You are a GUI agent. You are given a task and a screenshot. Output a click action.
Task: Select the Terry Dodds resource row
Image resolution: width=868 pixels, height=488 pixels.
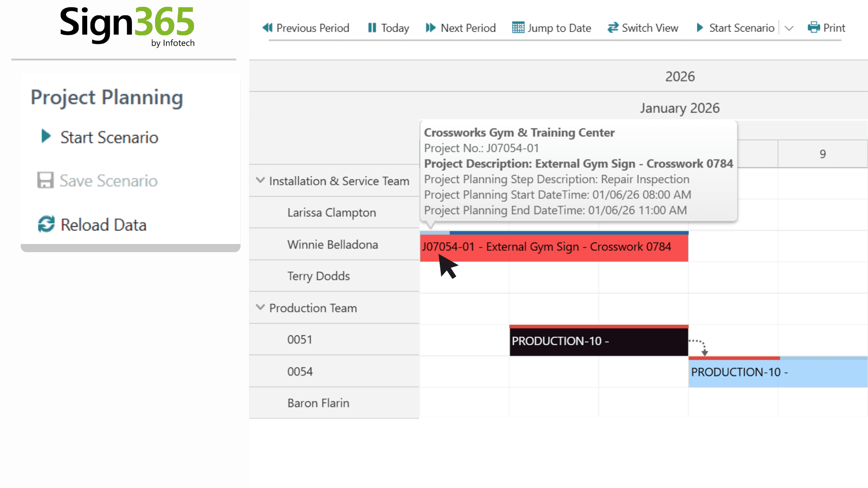(x=319, y=276)
